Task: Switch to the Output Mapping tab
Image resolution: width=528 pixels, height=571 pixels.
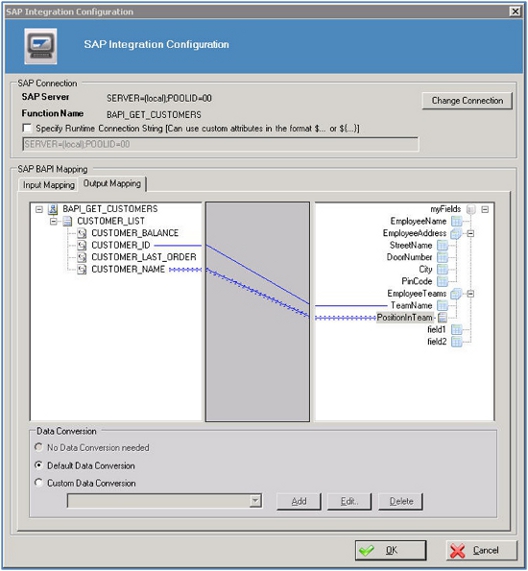Action: [112, 184]
